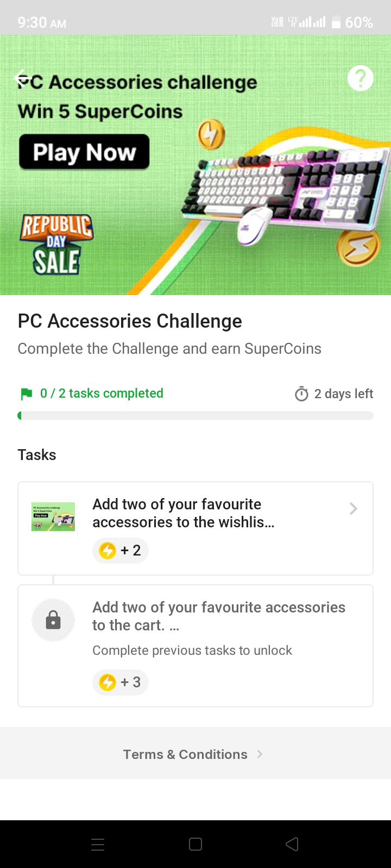The image size is (391, 868).
Task: Tap the lock icon on the locked task
Action: (53, 620)
